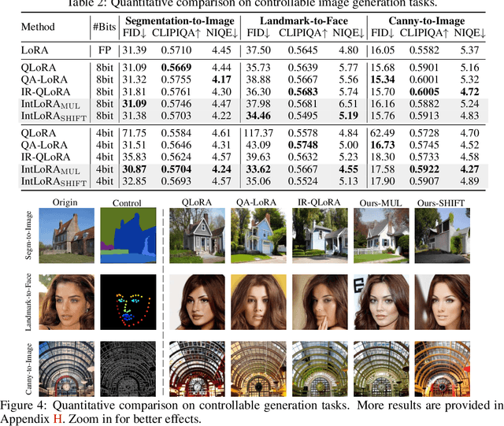This screenshot has width=504, height=426.
Task: Click the Ours-SHIFT figure column label
Action: coord(441,203)
